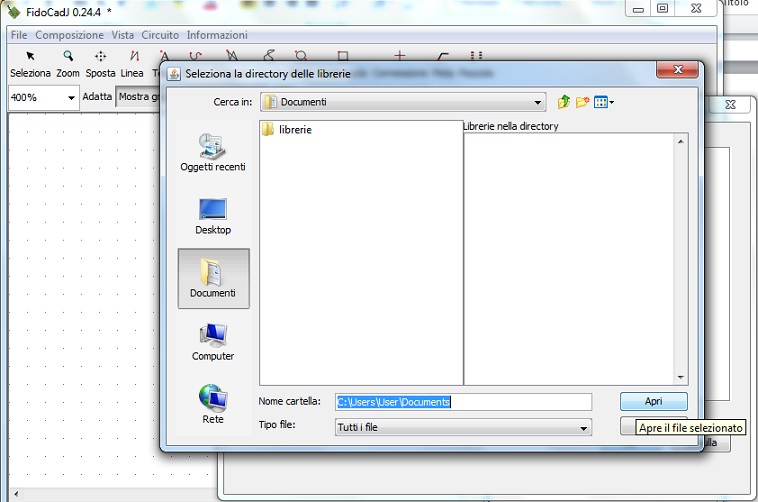
Task: Open the Circuito menu
Action: [160, 35]
